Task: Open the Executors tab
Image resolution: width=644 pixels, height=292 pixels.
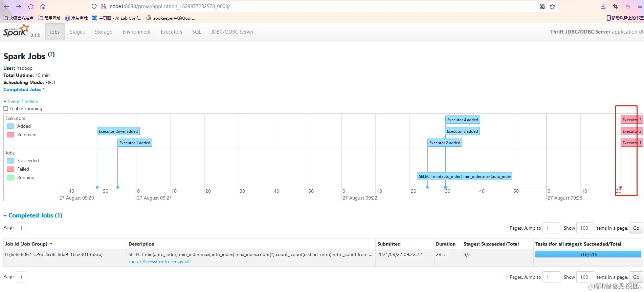Action: pos(172,32)
